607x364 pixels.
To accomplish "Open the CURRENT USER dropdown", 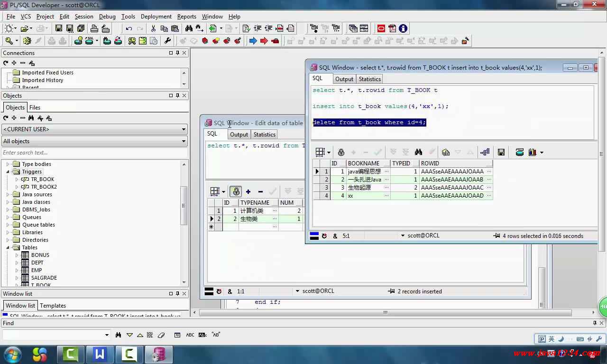I will 184,129.
